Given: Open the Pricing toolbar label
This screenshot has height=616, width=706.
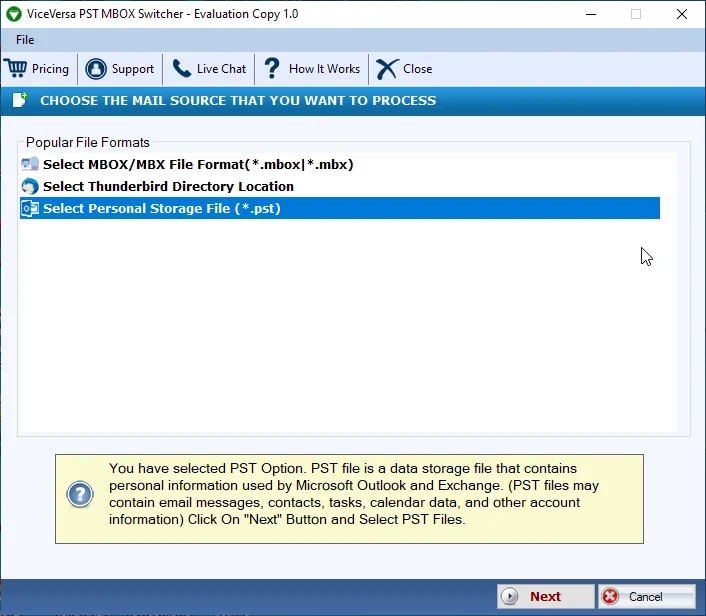Looking at the screenshot, I should (x=50, y=69).
